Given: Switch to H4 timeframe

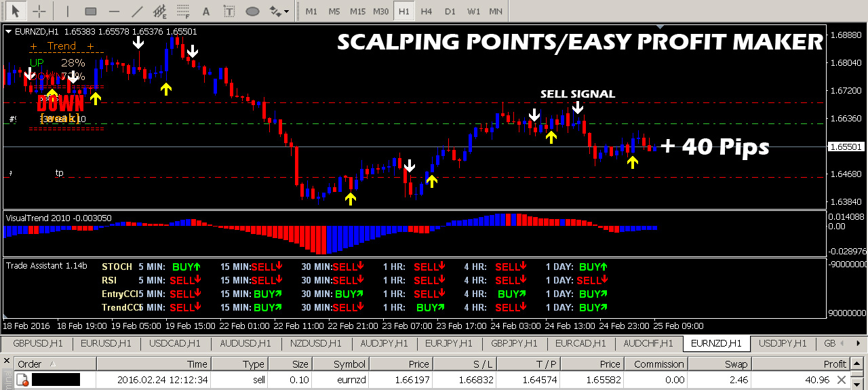Looking at the screenshot, I should click(427, 12).
